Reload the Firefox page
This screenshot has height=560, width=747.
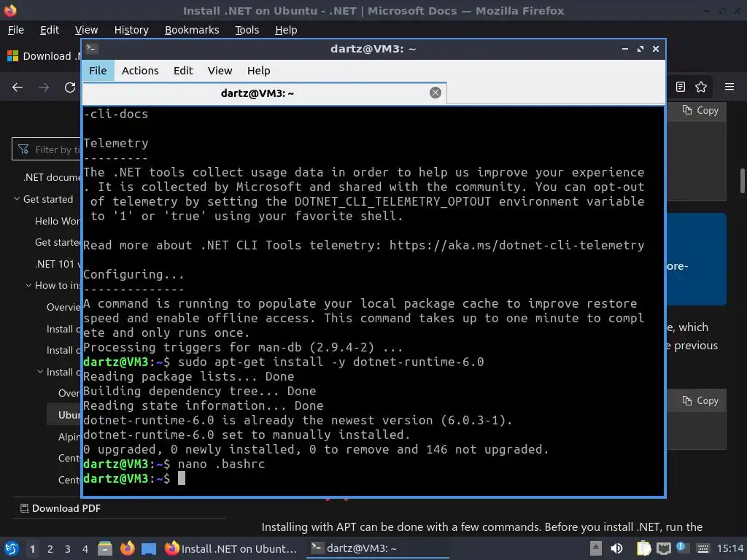coord(70,87)
